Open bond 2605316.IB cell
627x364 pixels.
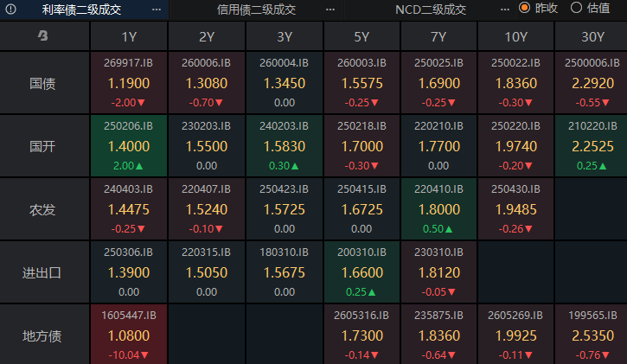click(x=361, y=335)
